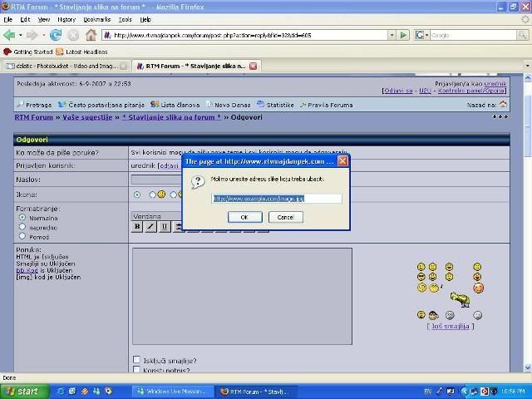Screen dimensions: 532x399
Task: Open the File menu
Action: [7, 20]
